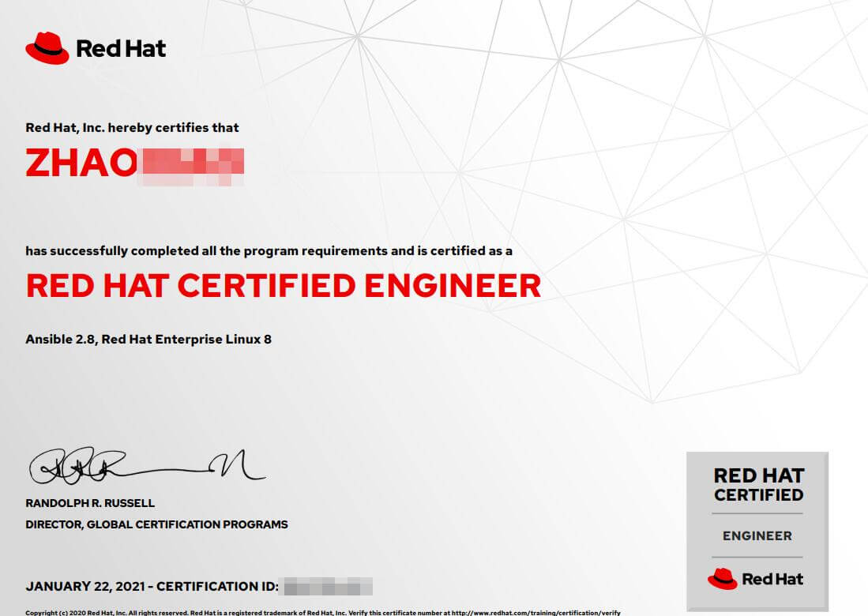Click the red fedora icon in the badge
868x616 pixels.
click(x=723, y=579)
